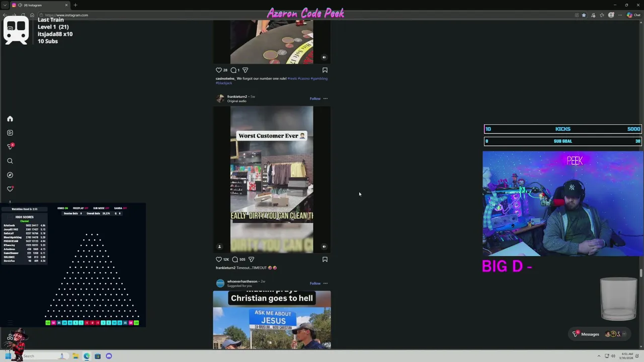Like the casinotwins_ post
Screen dimensions: 644x362
(218, 70)
